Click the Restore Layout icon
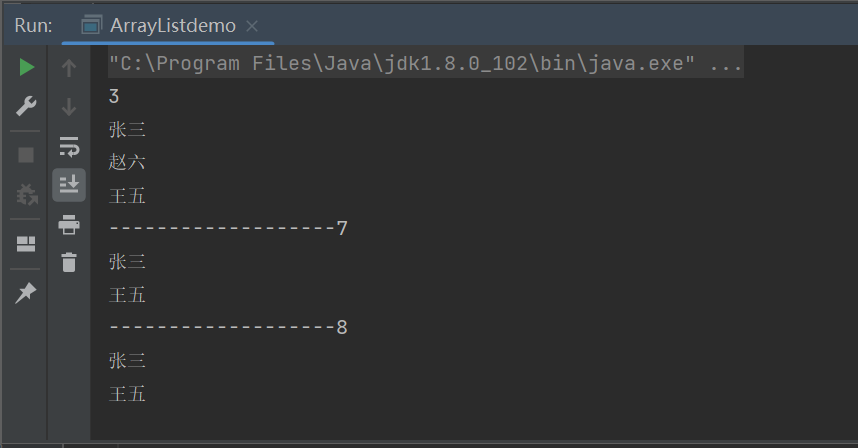The height and width of the screenshot is (448, 858). 26,244
